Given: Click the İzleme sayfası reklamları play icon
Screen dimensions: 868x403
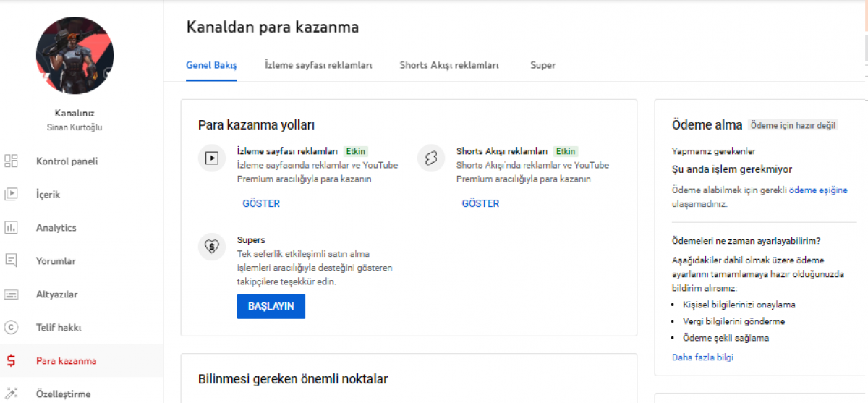Looking at the screenshot, I should [x=212, y=158].
